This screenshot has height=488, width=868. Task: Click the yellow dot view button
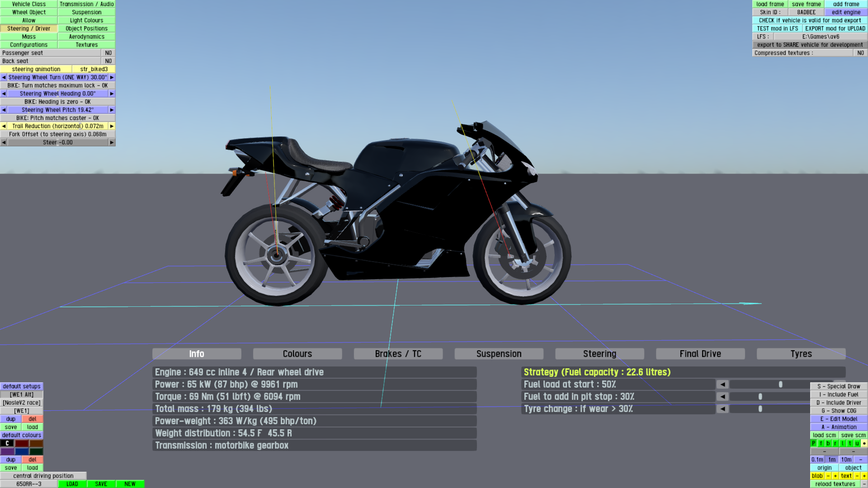click(864, 443)
